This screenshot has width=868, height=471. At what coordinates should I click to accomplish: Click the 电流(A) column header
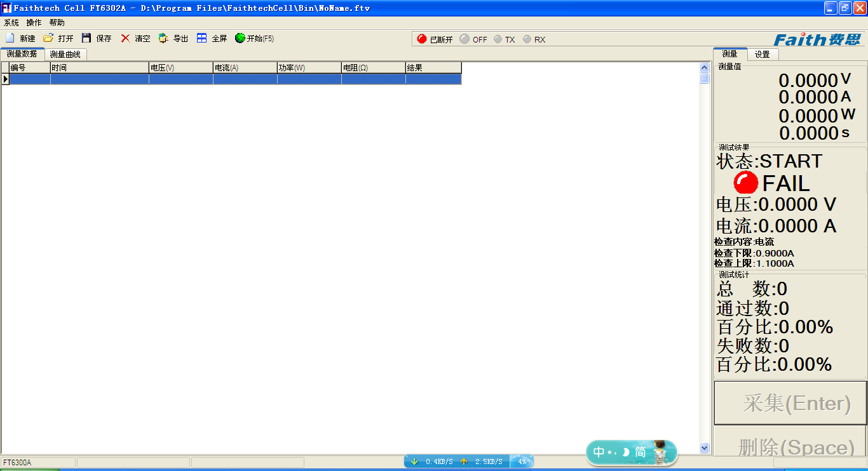(x=245, y=67)
